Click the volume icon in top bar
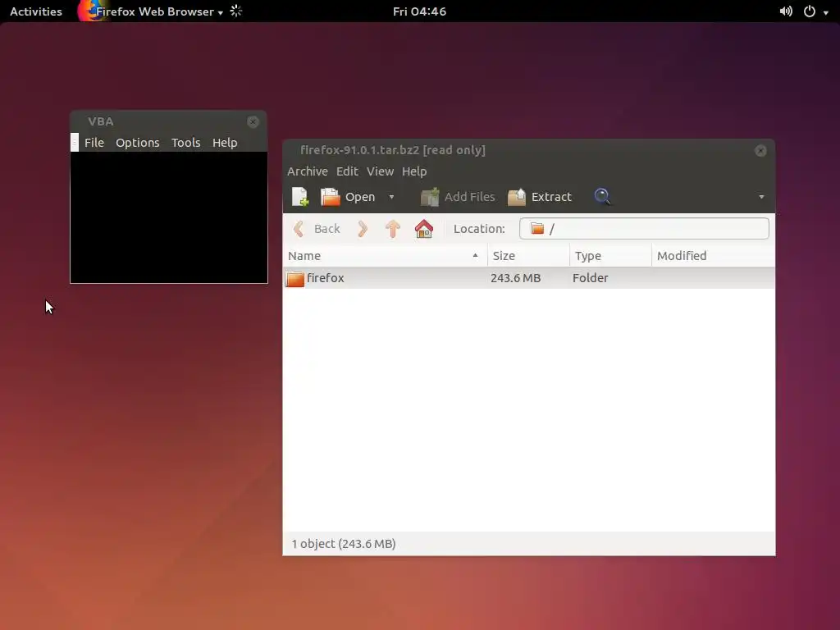The height and width of the screenshot is (630, 840). pos(786,11)
